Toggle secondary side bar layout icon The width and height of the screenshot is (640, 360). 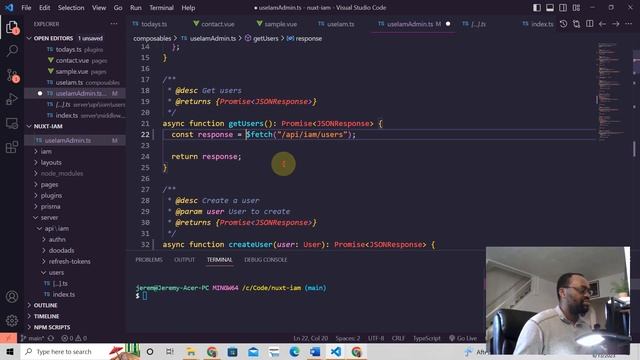tap(563, 7)
